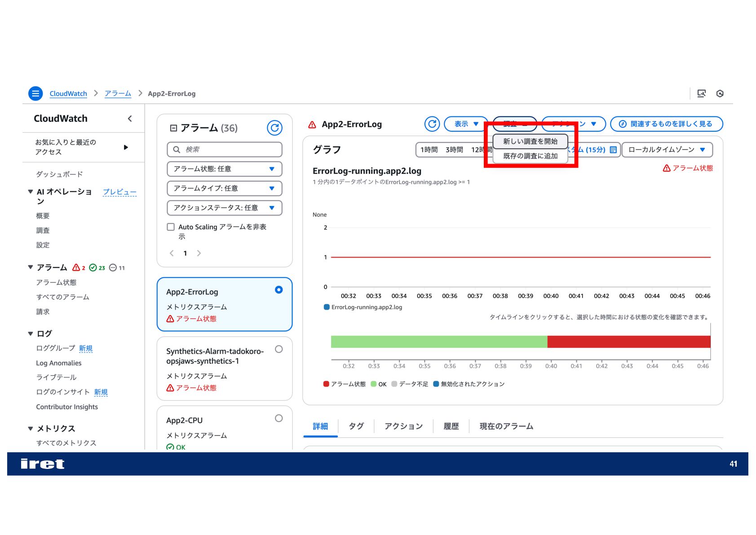The width and height of the screenshot is (756, 535).
Task: Click the blue ErrorLog-running.app2.log legend swatch
Action: (327, 307)
